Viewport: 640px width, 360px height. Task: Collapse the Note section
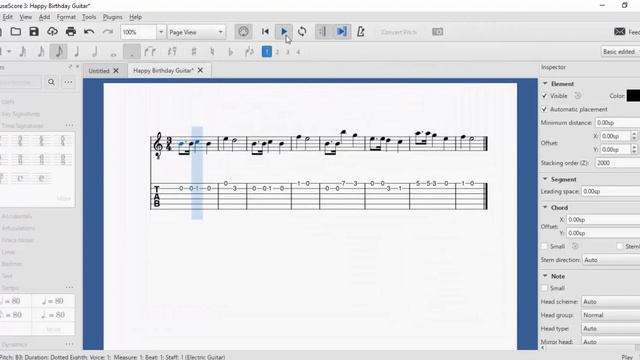point(545,276)
